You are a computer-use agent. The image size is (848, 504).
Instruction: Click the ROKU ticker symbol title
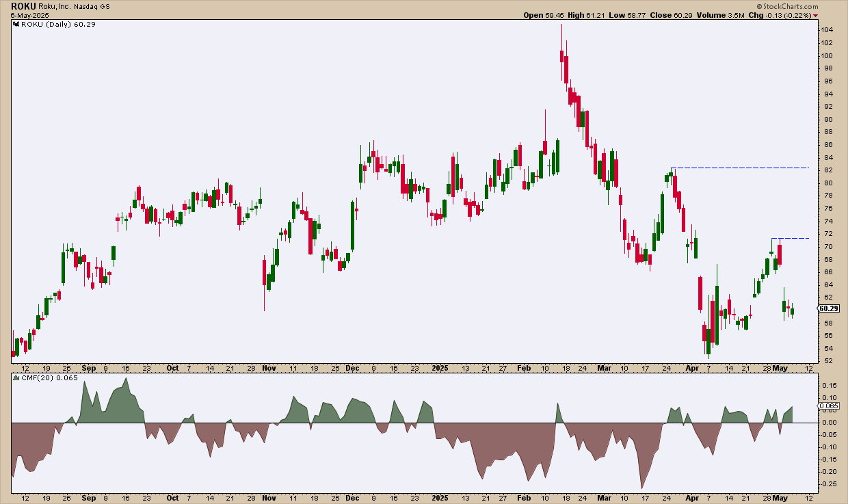point(24,5)
